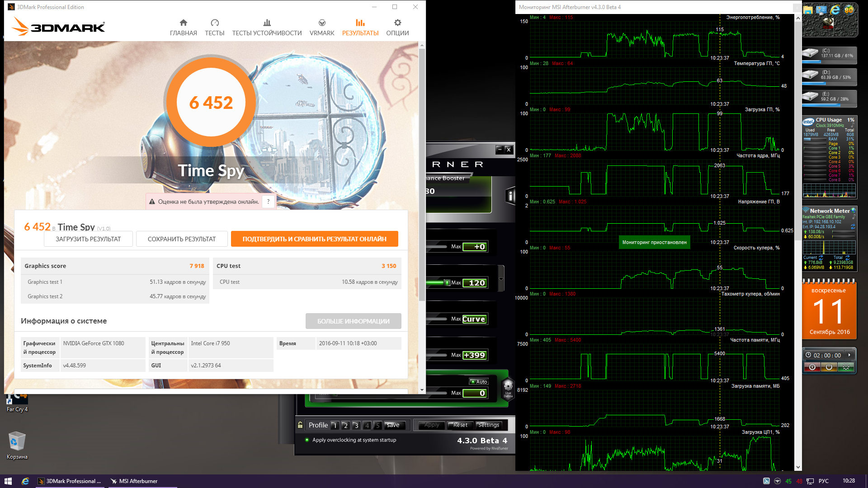Open the ОПЦИИ settings tab

(x=397, y=28)
